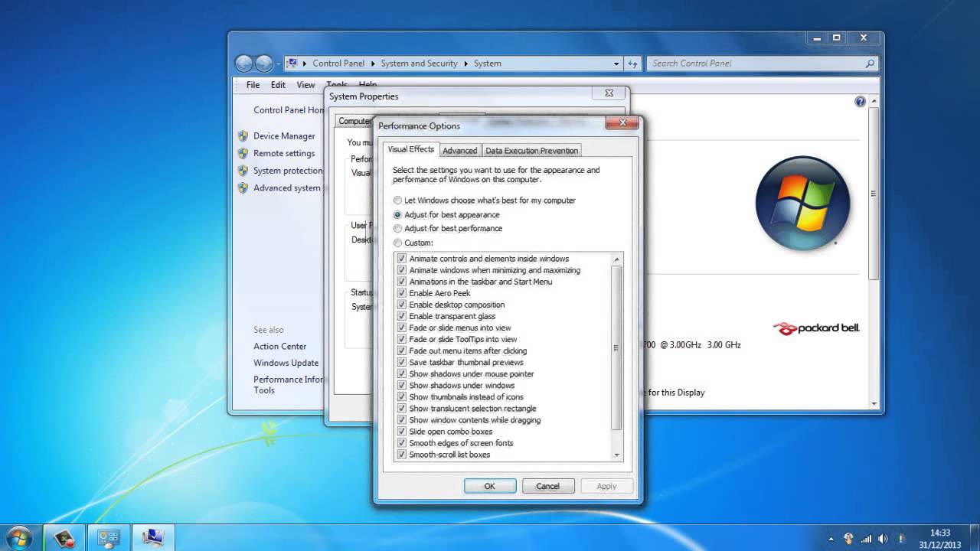Expand the arrow before Control Panel breadcrumb
980x551 pixels.
(305, 64)
